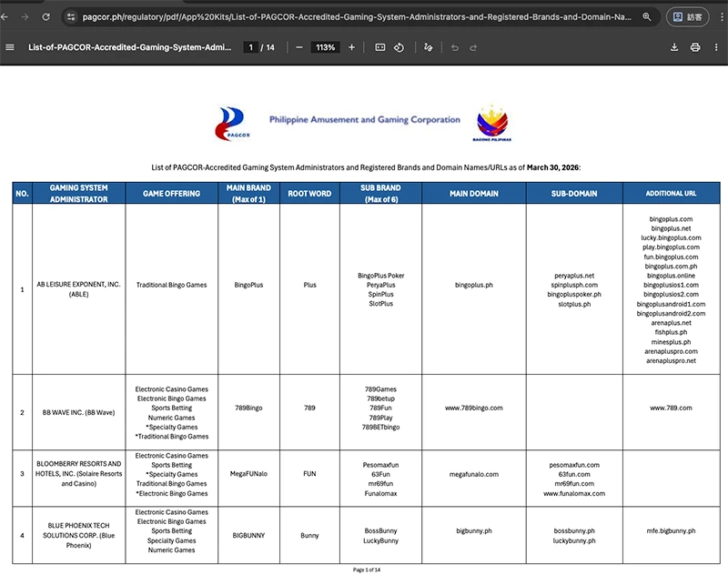Viewport: 728px width, 585px height.
Task: Open the Chrome three-dot menu
Action: pyautogui.click(x=722, y=17)
